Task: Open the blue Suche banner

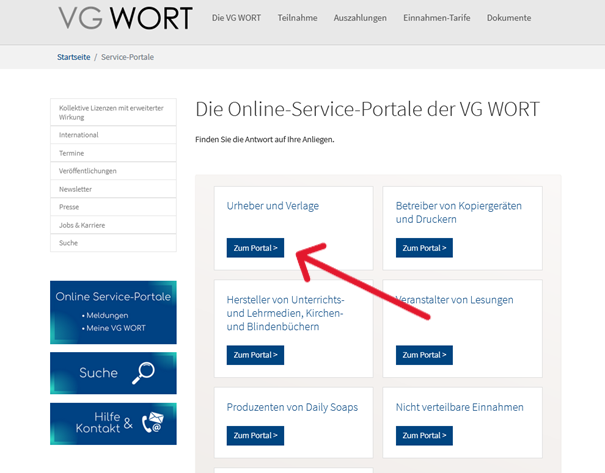Action: coord(113,373)
